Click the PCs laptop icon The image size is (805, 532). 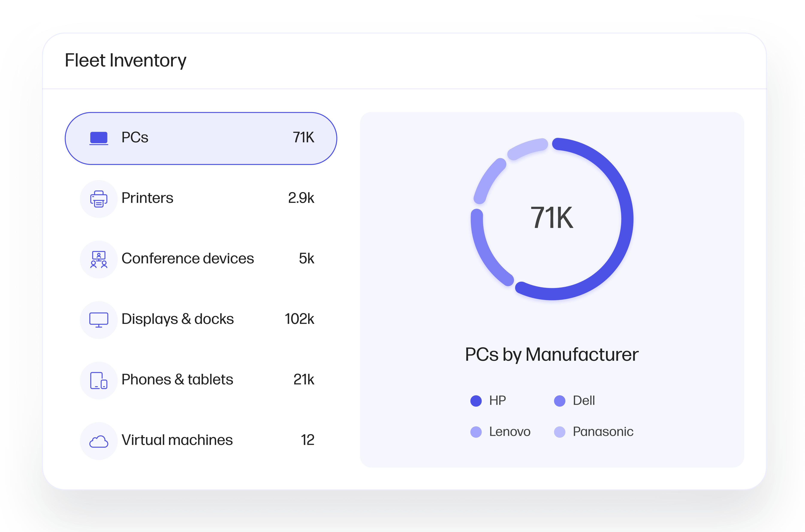pyautogui.click(x=99, y=138)
